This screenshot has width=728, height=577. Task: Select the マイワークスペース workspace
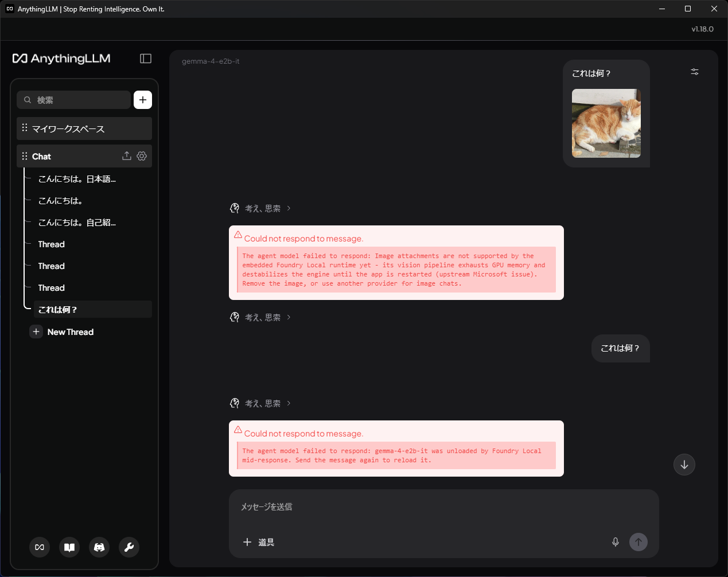(x=84, y=128)
